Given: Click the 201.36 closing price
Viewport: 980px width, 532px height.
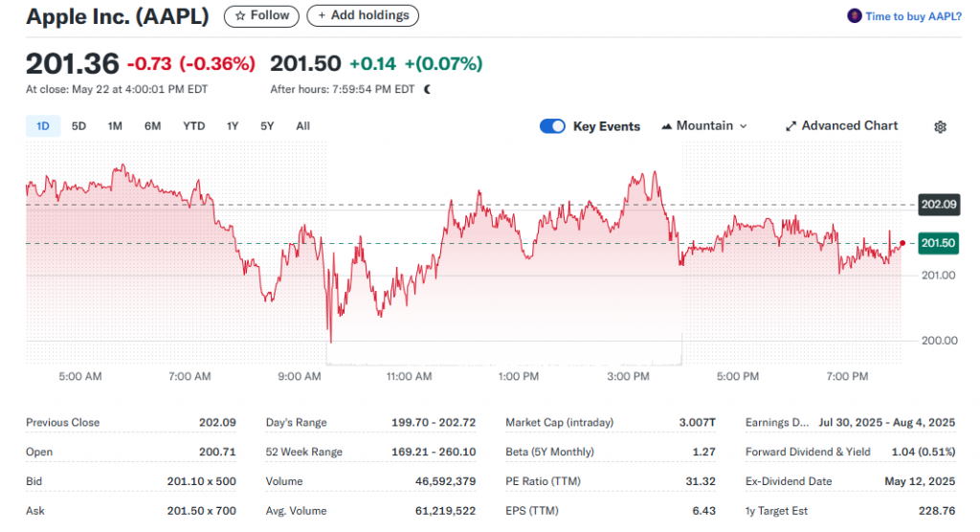Looking at the screenshot, I should pyautogui.click(x=73, y=64).
